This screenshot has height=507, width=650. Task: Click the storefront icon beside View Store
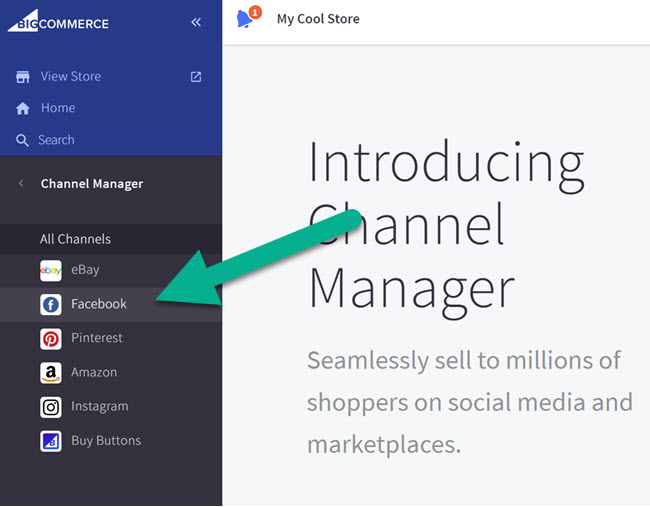pos(23,77)
